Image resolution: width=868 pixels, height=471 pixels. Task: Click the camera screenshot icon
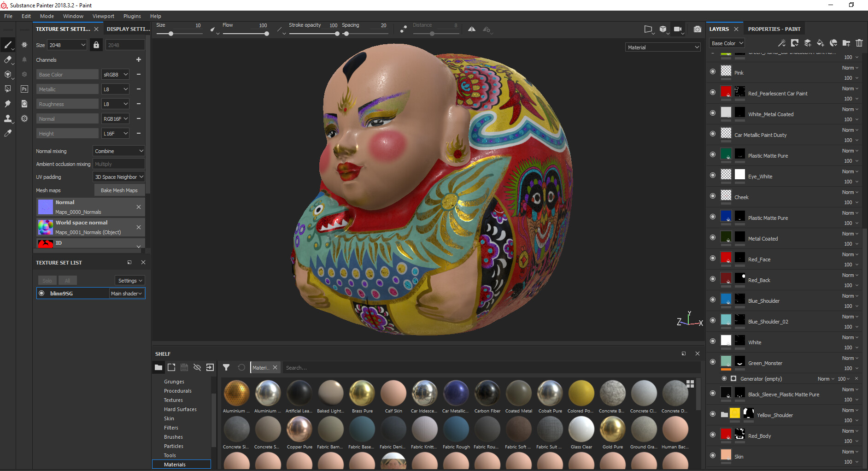(x=698, y=29)
